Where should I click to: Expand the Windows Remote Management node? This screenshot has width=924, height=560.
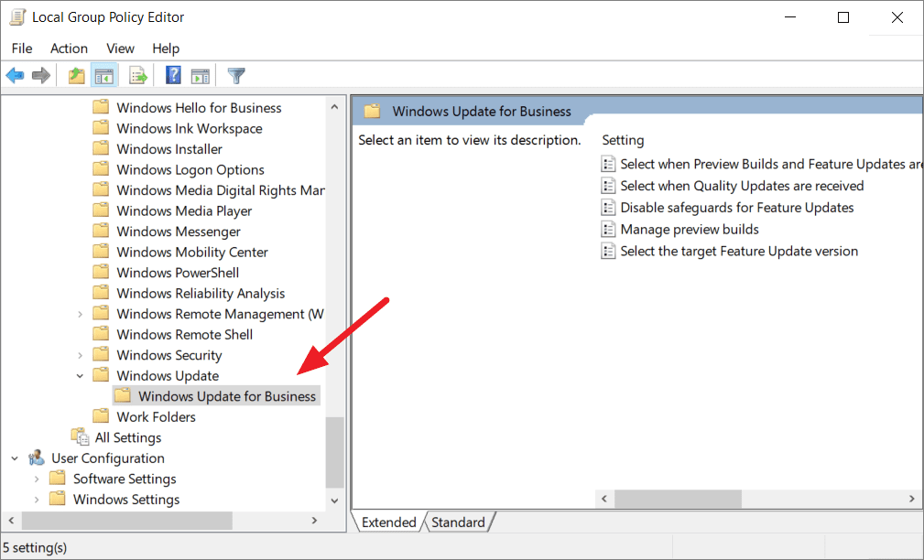pos(81,314)
